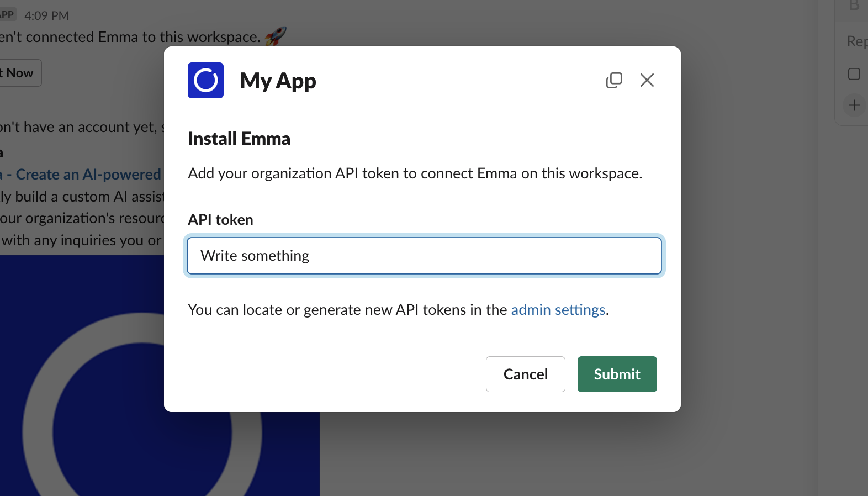Click the 'My App' modal title

(x=278, y=81)
